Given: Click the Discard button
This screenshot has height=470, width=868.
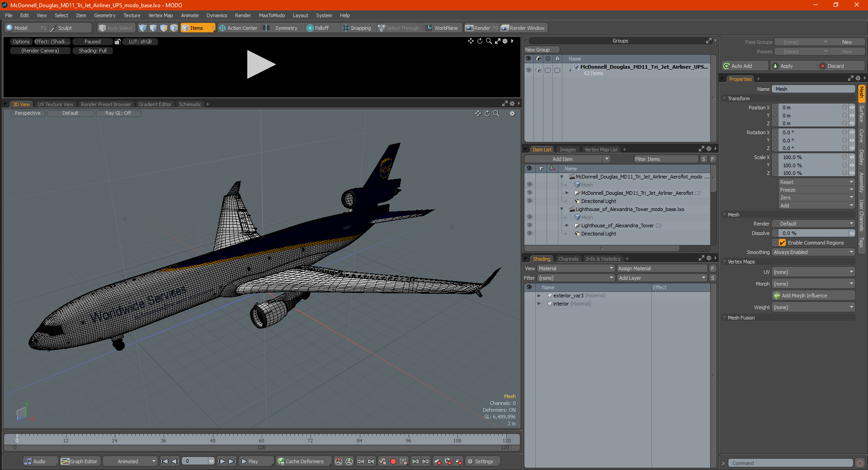Looking at the screenshot, I should point(841,66).
